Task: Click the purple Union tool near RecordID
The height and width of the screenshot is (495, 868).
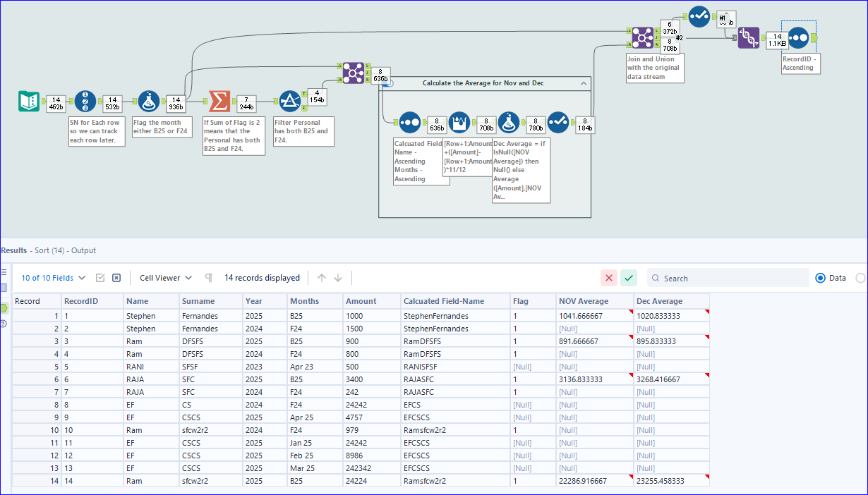Action: pyautogui.click(x=749, y=37)
